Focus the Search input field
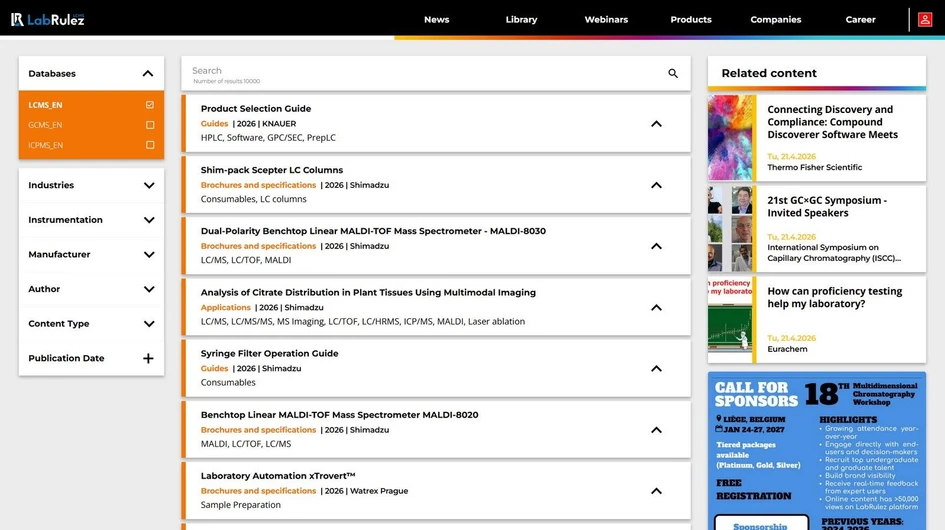The image size is (945, 530). (x=420, y=73)
